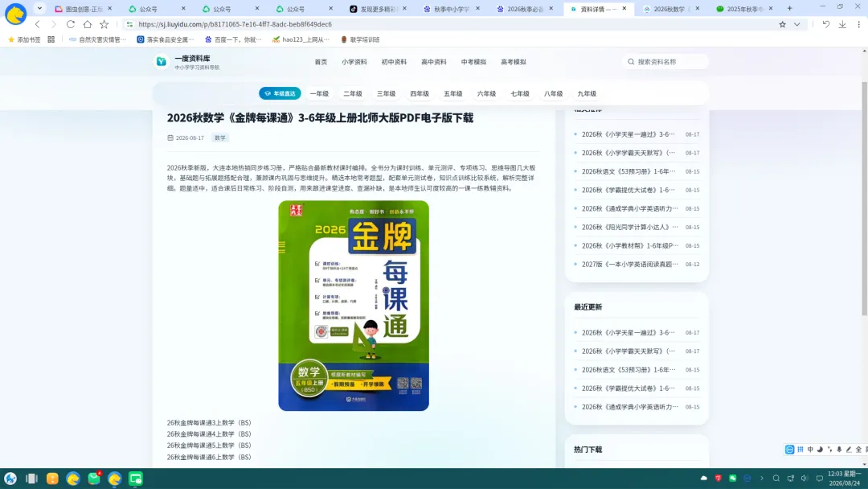
Task: Expand the address bar dropdown chevron
Action: click(796, 24)
